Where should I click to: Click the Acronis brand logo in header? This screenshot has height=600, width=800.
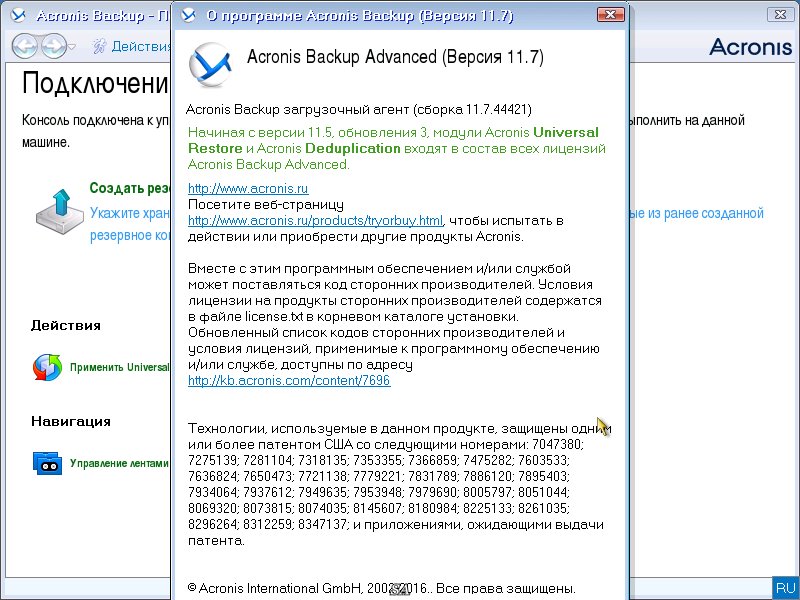pyautogui.click(x=750, y=47)
